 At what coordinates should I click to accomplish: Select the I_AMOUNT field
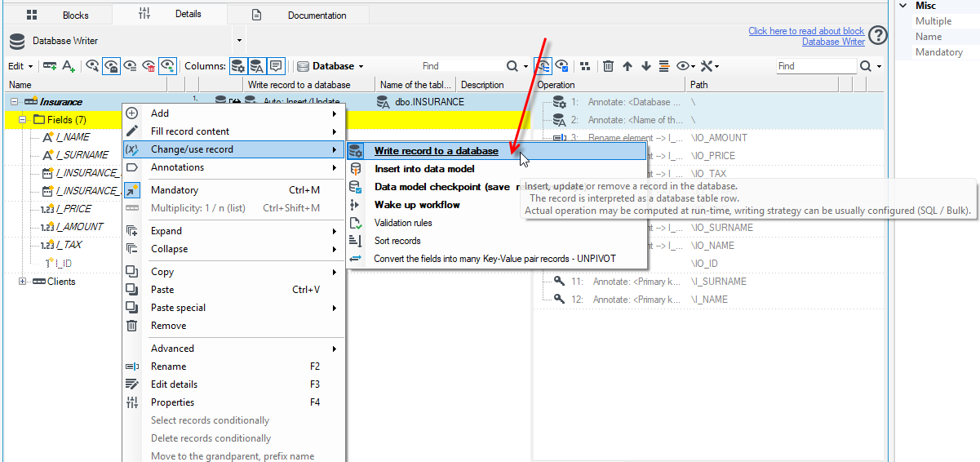click(x=79, y=227)
